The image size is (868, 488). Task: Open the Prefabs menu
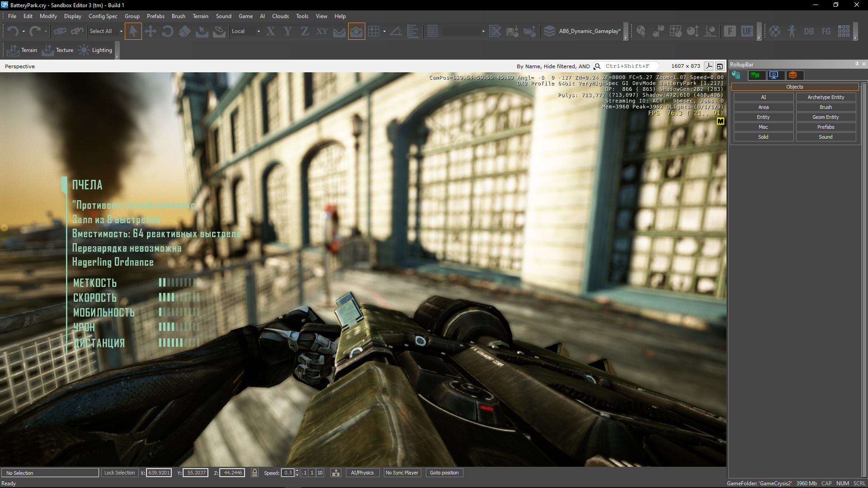(156, 16)
